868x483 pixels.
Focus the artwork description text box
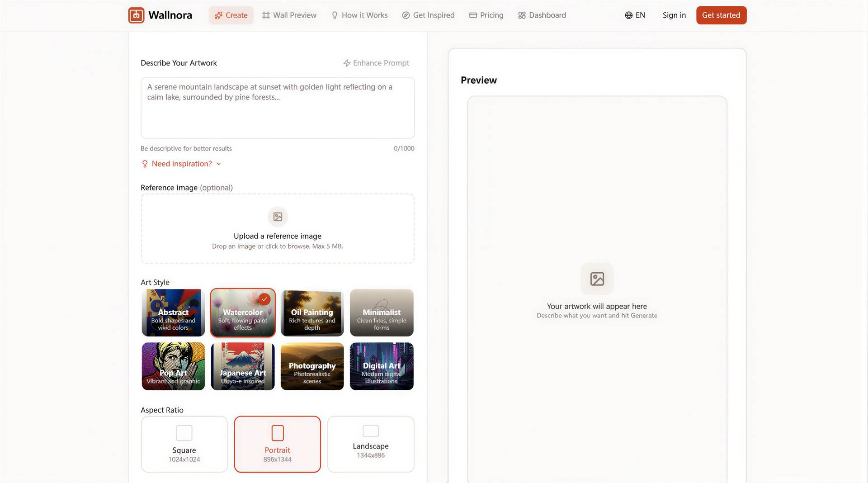pos(278,108)
